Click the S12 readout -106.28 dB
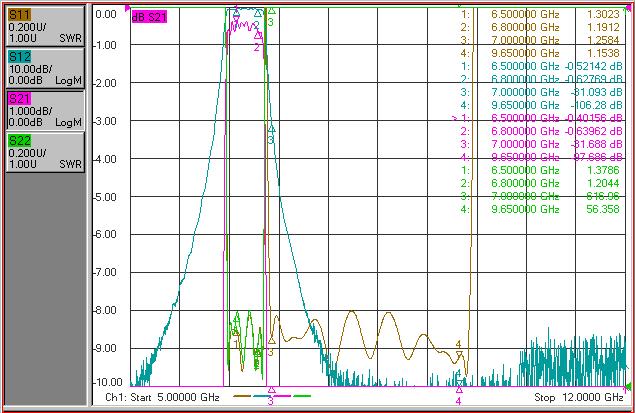Viewport: 635px width, 413px height. point(596,105)
